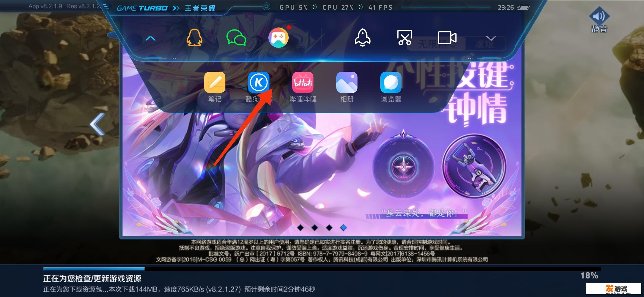The height and width of the screenshot is (297, 644).
Task: Select the second banner page dot
Action: tap(315, 228)
